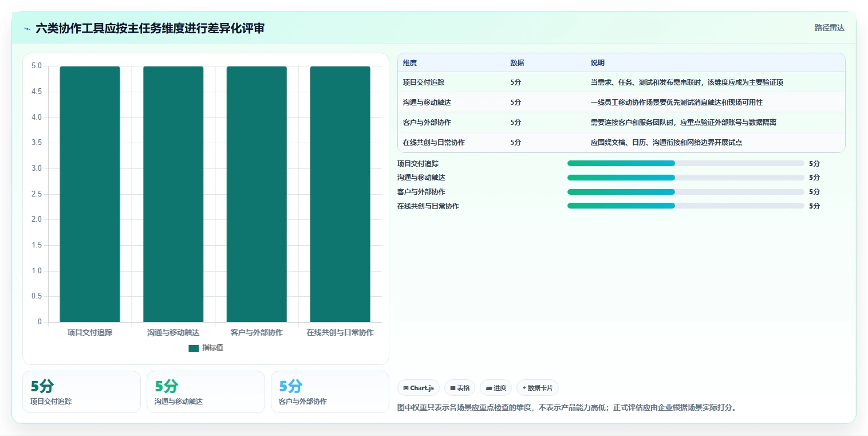Click the 在线共创与日常协作 progress list label
Viewport: 868px width, 436px height.
point(428,206)
